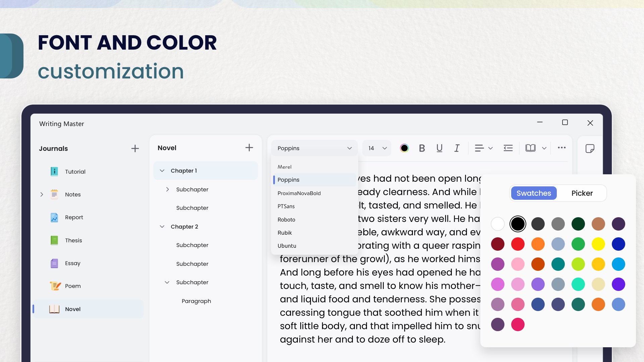Image resolution: width=644 pixels, height=362 pixels.
Task: Open the sticky note panel icon
Action: pos(590,148)
